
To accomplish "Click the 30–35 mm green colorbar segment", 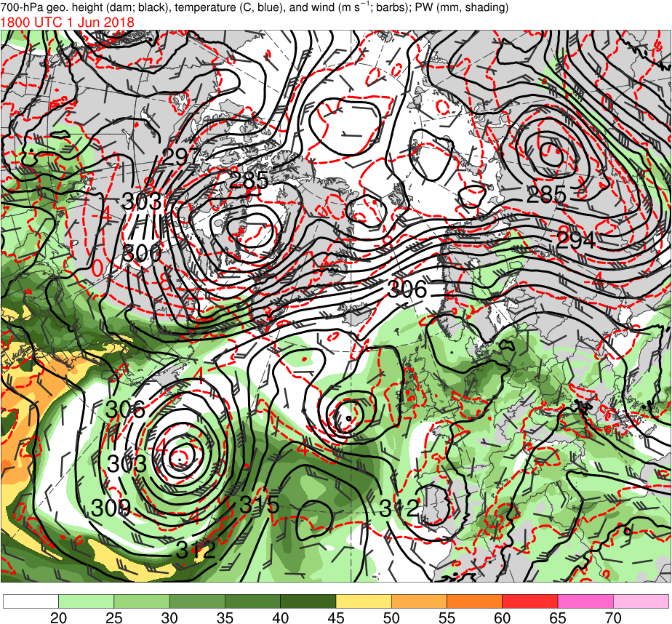I will (197, 601).
